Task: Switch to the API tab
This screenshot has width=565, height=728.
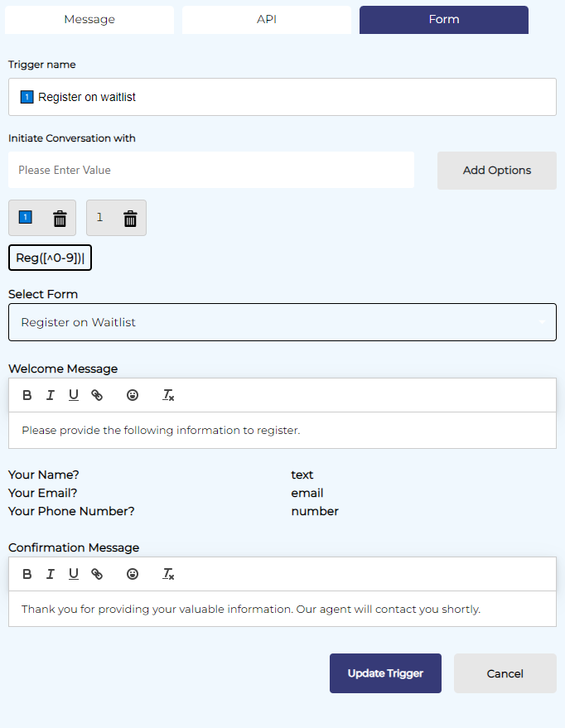Action: tap(267, 20)
